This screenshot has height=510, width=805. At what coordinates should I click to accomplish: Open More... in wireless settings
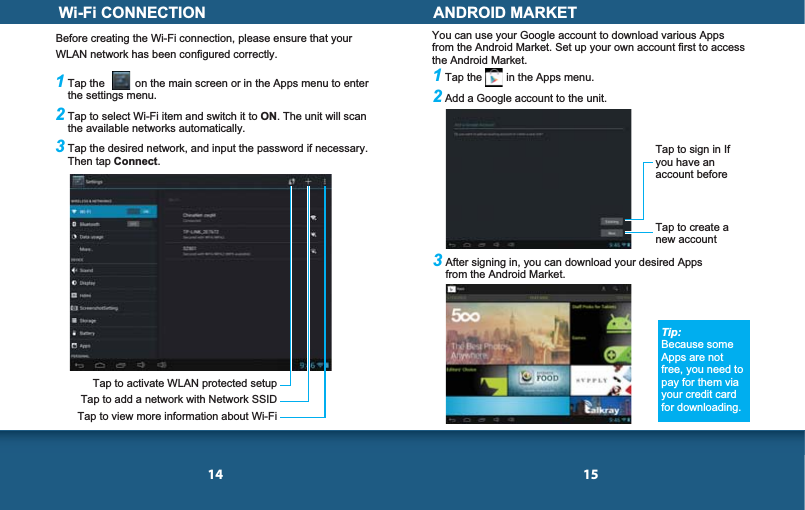pos(113,249)
